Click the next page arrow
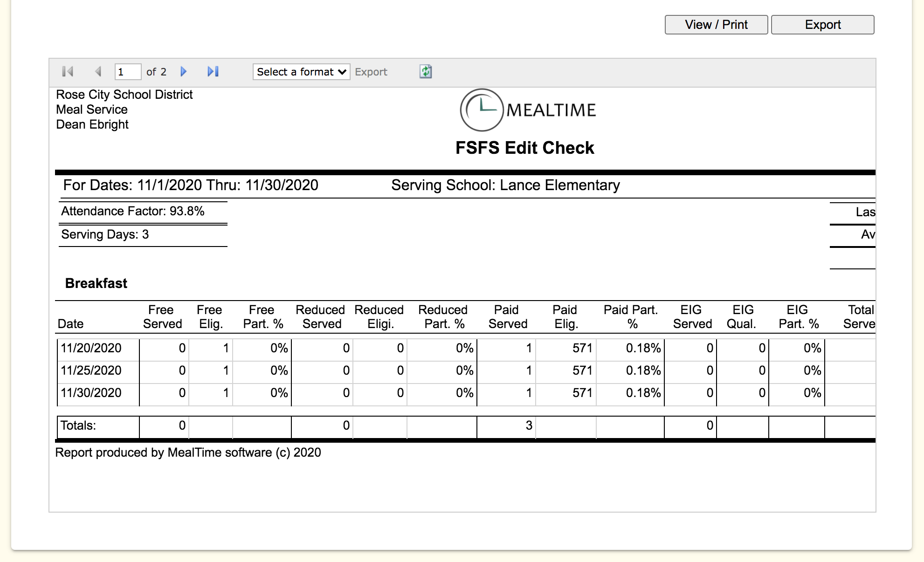The image size is (924, 562). 183,71
